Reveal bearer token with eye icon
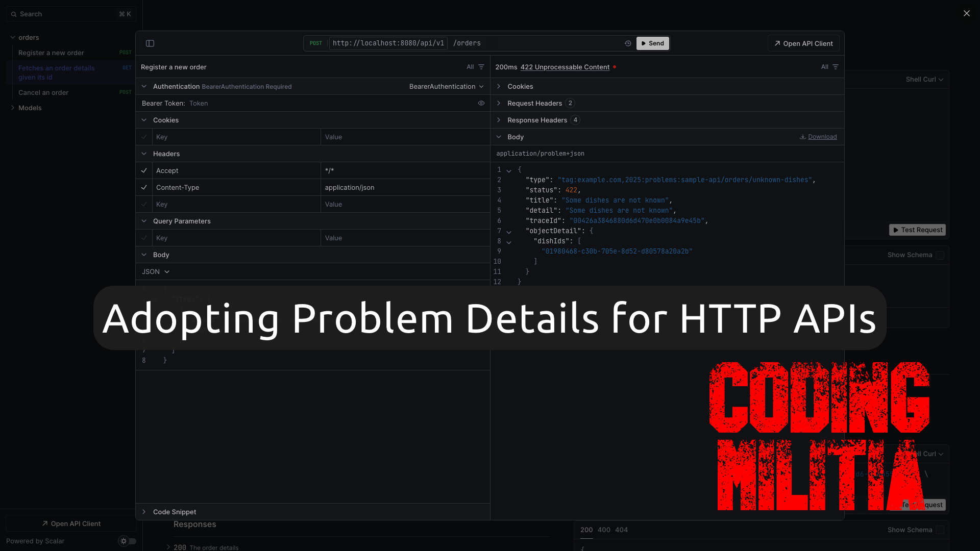This screenshot has height=551, width=980. [481, 103]
